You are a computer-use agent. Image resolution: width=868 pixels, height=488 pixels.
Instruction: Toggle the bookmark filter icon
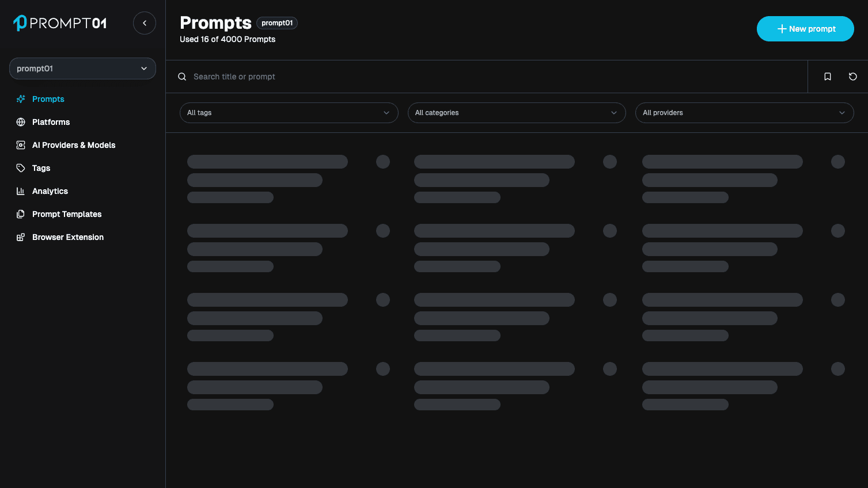pyautogui.click(x=828, y=77)
